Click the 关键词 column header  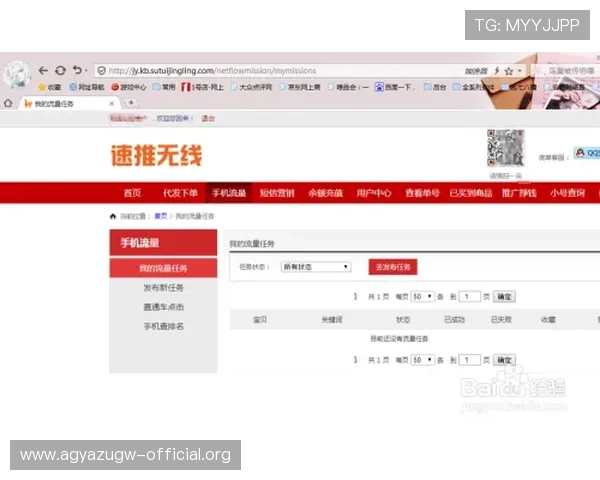coord(331,320)
